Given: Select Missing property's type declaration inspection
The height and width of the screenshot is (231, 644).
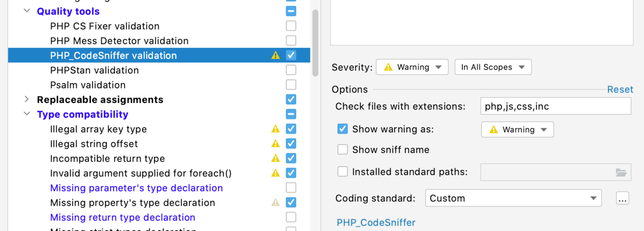Looking at the screenshot, I should point(133,203).
